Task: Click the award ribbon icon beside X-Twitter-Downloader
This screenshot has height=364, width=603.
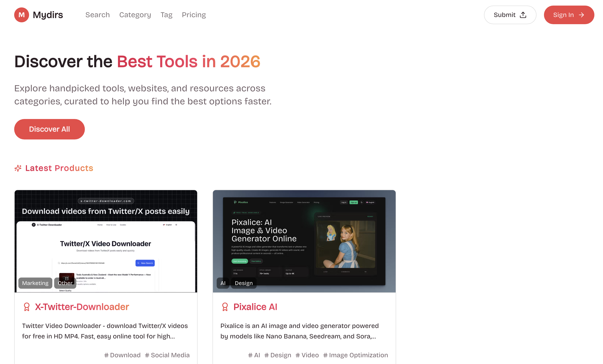Action: click(27, 307)
